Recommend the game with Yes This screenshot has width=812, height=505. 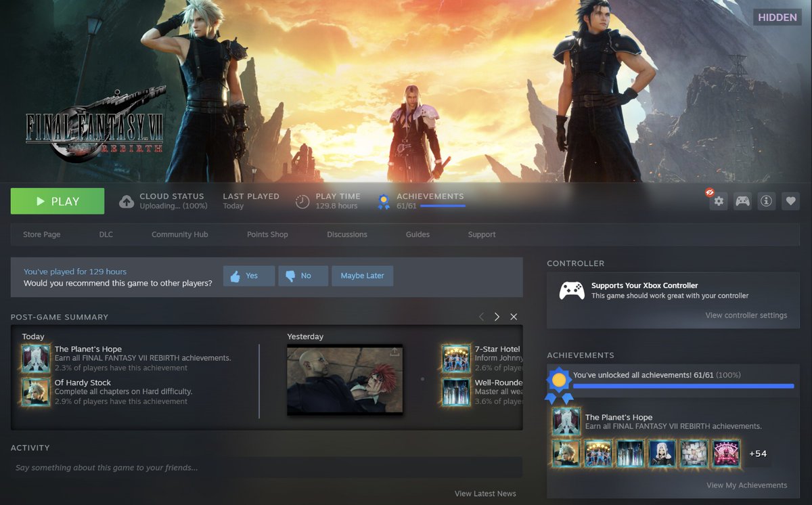pos(249,276)
